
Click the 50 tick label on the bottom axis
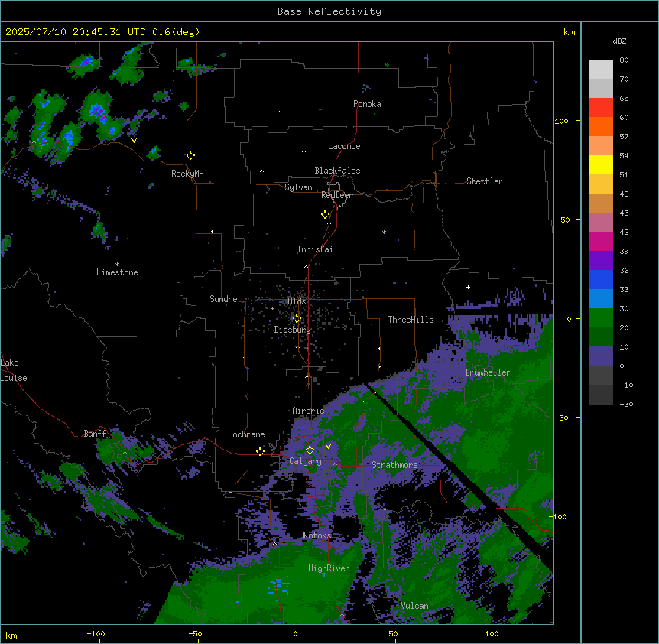[393, 633]
